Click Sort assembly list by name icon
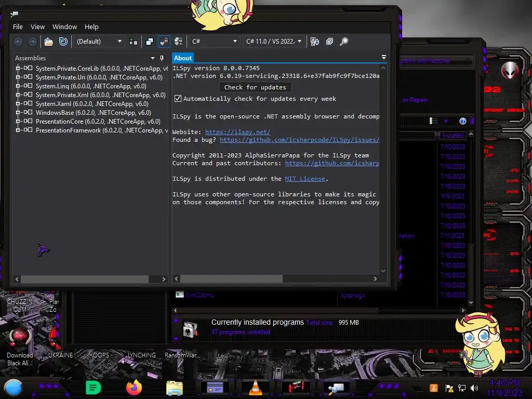Image resolution: width=532 pixels, height=399 pixels. [x=314, y=42]
